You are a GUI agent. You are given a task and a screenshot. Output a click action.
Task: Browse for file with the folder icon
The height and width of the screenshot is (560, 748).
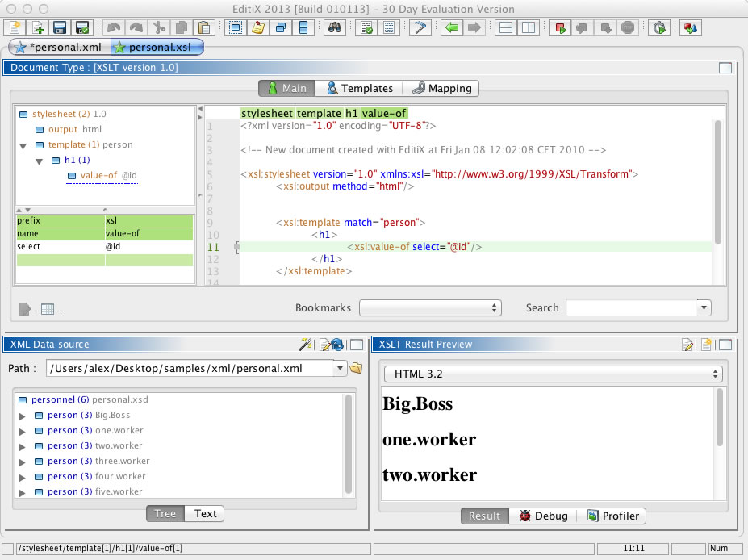tap(356, 368)
